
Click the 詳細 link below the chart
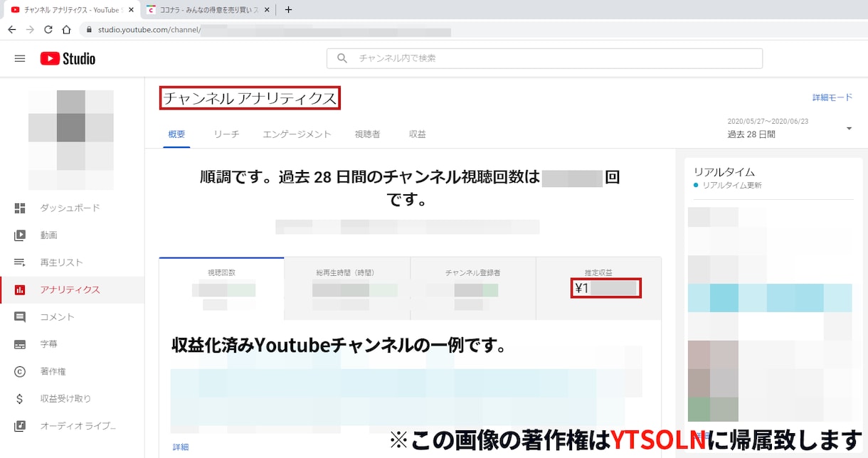click(181, 447)
